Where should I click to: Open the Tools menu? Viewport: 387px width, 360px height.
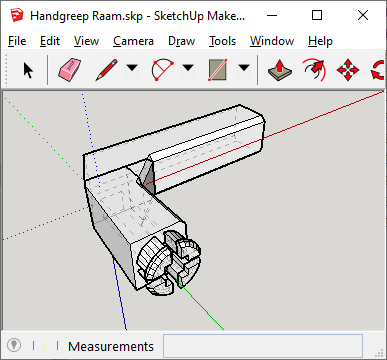[222, 41]
